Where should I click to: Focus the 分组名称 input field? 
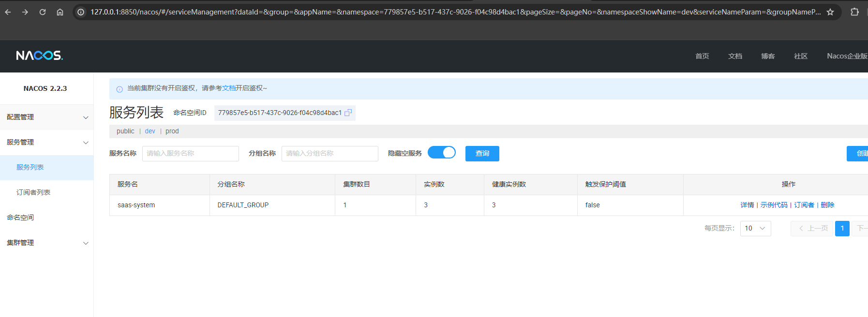pyautogui.click(x=330, y=153)
